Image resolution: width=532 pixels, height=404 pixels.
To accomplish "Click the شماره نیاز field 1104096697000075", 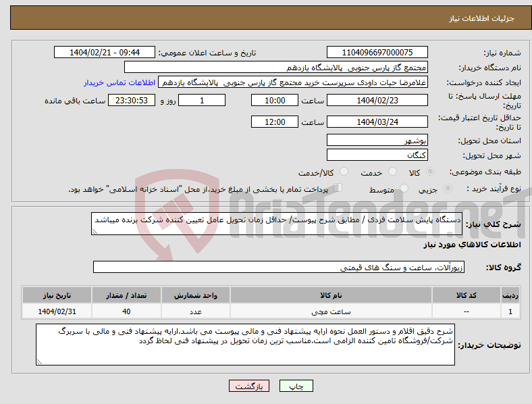I will click(377, 52).
